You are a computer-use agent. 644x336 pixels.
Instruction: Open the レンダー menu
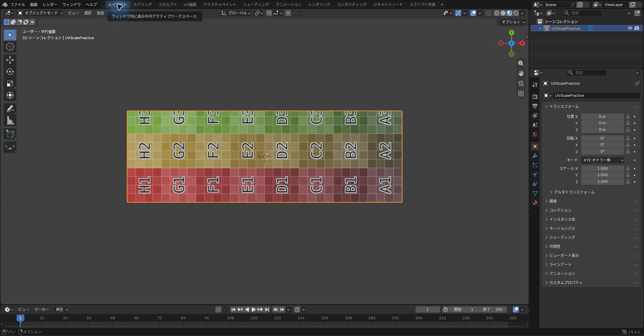[50, 5]
